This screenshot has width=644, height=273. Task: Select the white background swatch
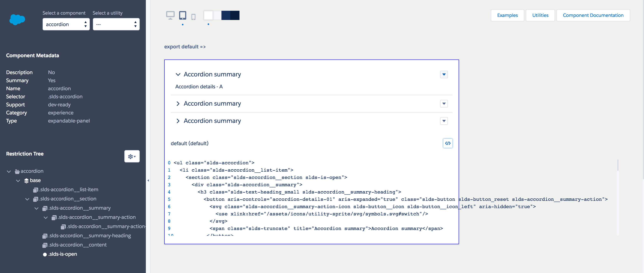pos(209,15)
